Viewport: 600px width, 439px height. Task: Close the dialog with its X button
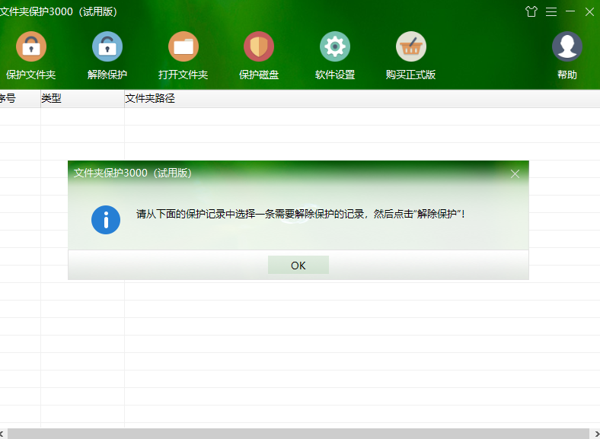click(x=515, y=173)
